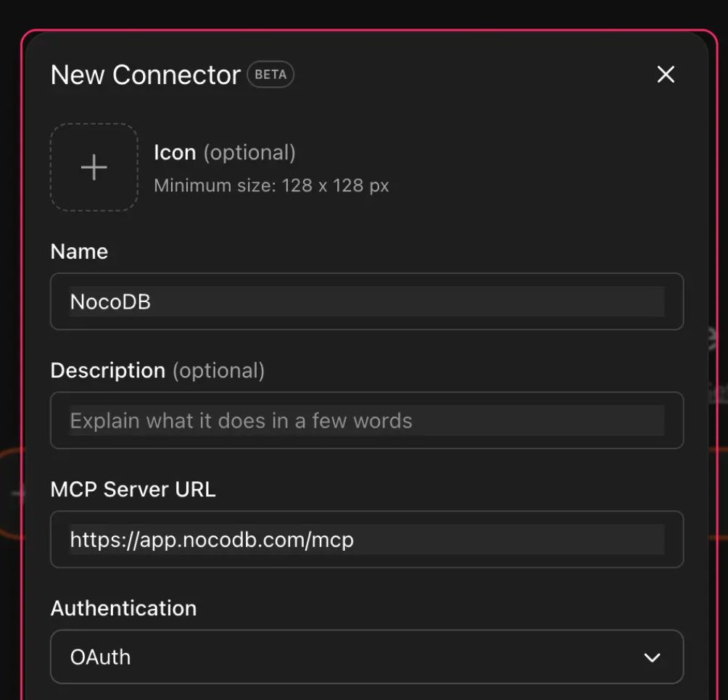Click the https://app.nocodb.com/mcp URL text

point(212,540)
